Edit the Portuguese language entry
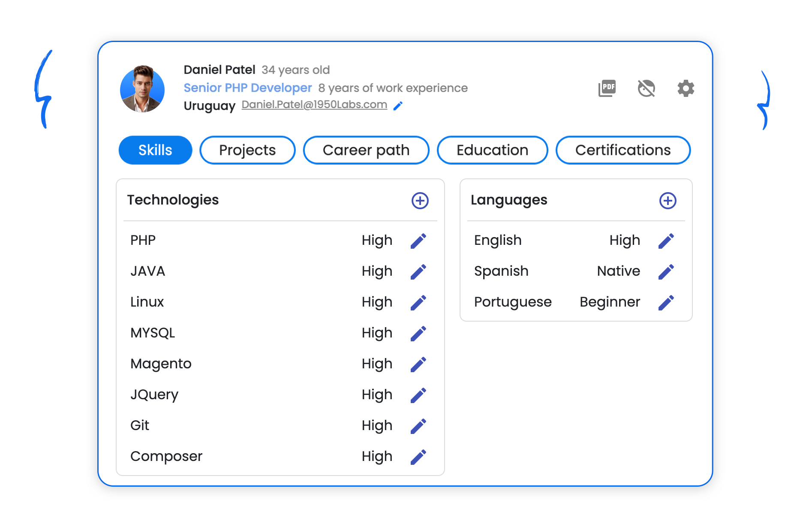Viewport: 812px width, 530px height. pos(666,303)
